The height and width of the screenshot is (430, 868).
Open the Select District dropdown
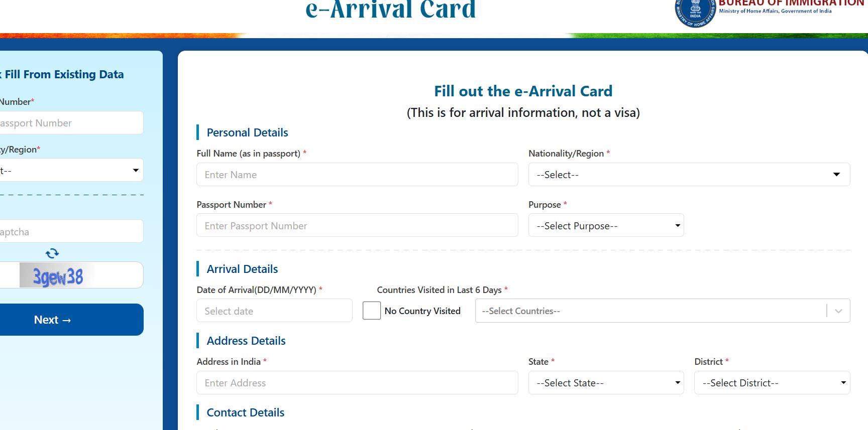tap(772, 383)
